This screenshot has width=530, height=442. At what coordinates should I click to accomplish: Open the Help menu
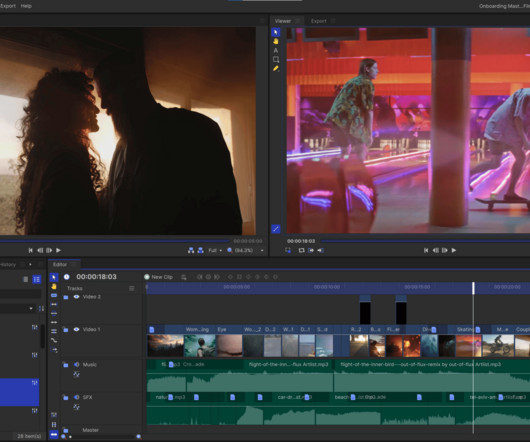tap(26, 6)
